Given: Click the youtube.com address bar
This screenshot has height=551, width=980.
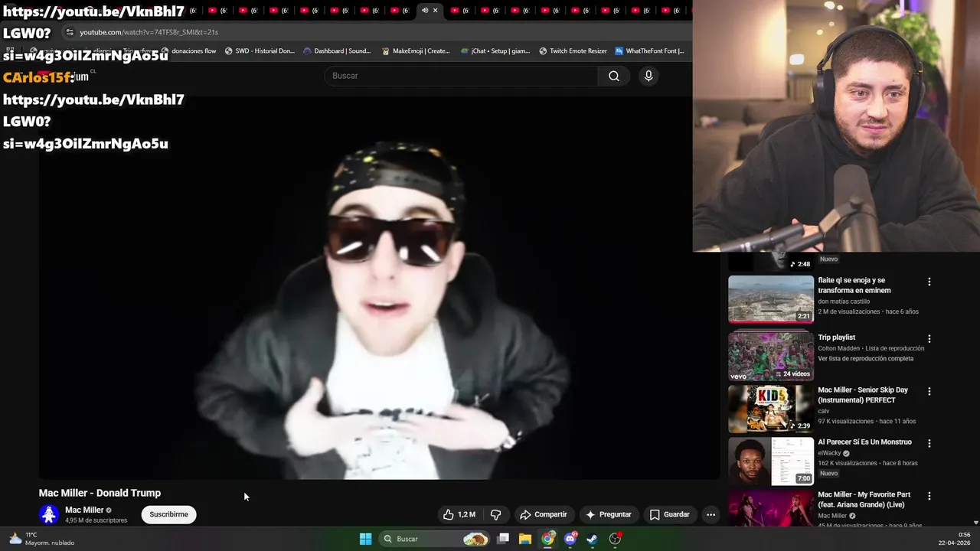Looking at the screenshot, I should pyautogui.click(x=375, y=32).
